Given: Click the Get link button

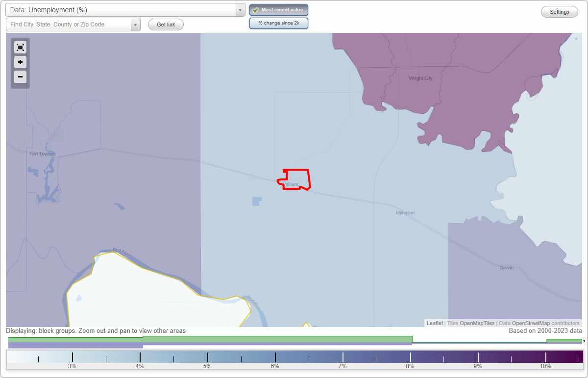Looking at the screenshot, I should coord(166,25).
